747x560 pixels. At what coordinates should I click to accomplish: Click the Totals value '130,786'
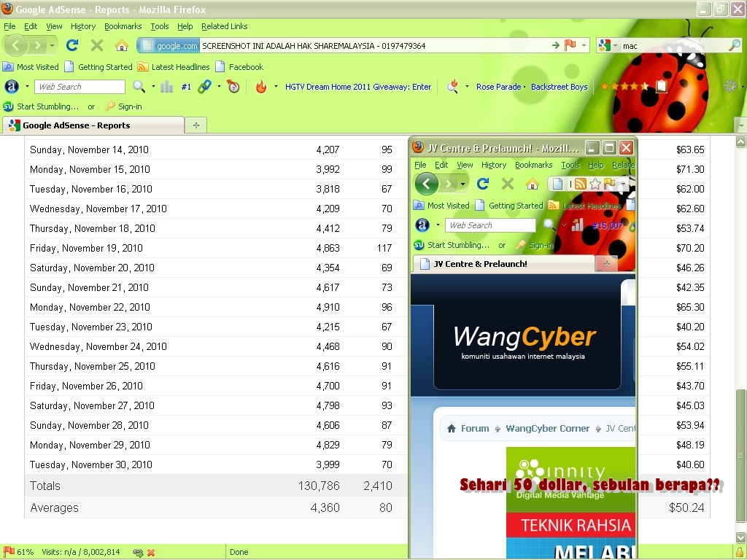[x=319, y=486]
